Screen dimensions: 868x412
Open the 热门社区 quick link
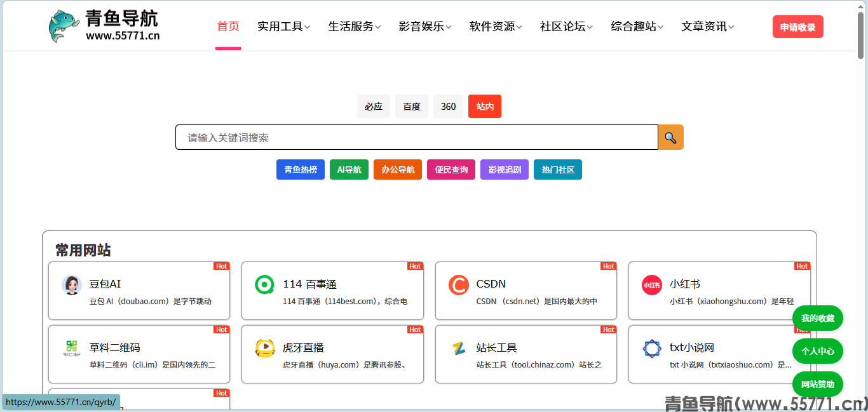pos(558,169)
